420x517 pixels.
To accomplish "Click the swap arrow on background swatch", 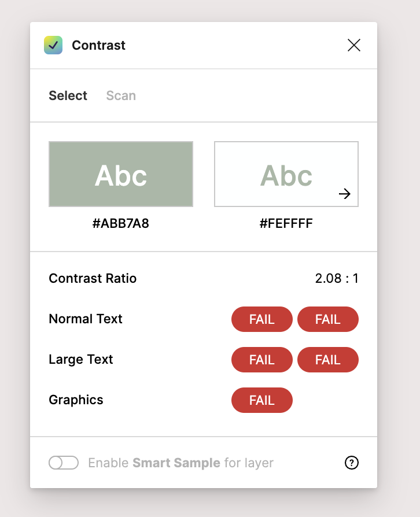I will (x=345, y=194).
